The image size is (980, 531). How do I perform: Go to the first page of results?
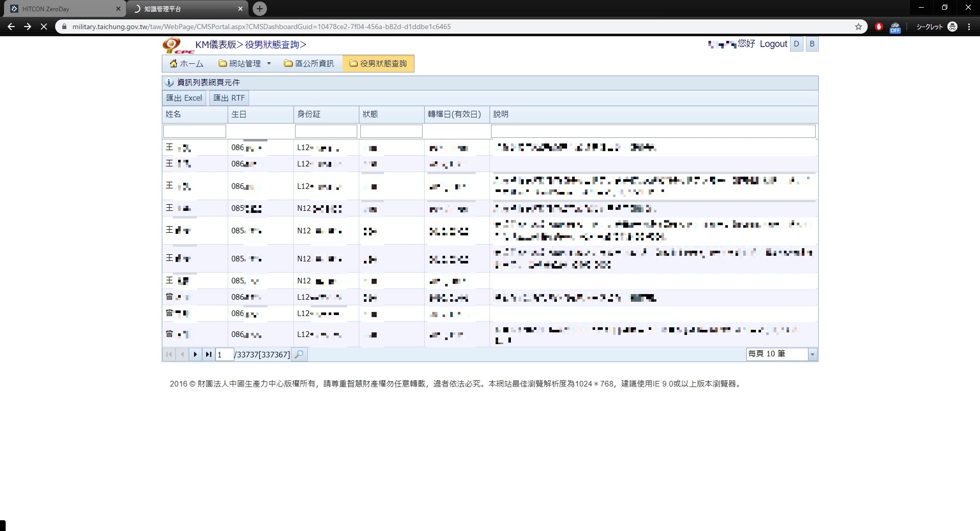click(169, 354)
